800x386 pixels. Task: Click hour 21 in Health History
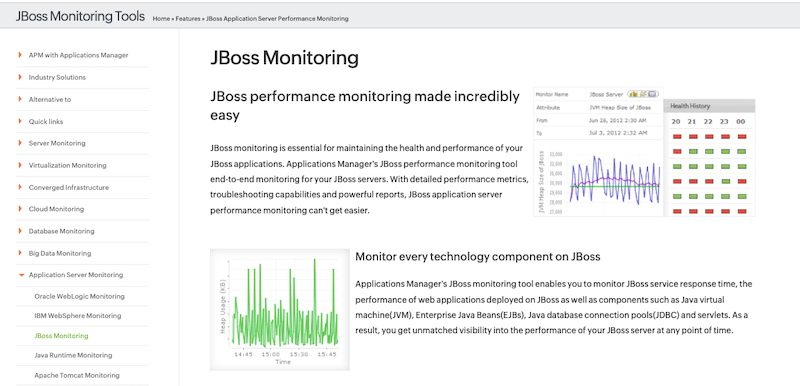coord(692,122)
